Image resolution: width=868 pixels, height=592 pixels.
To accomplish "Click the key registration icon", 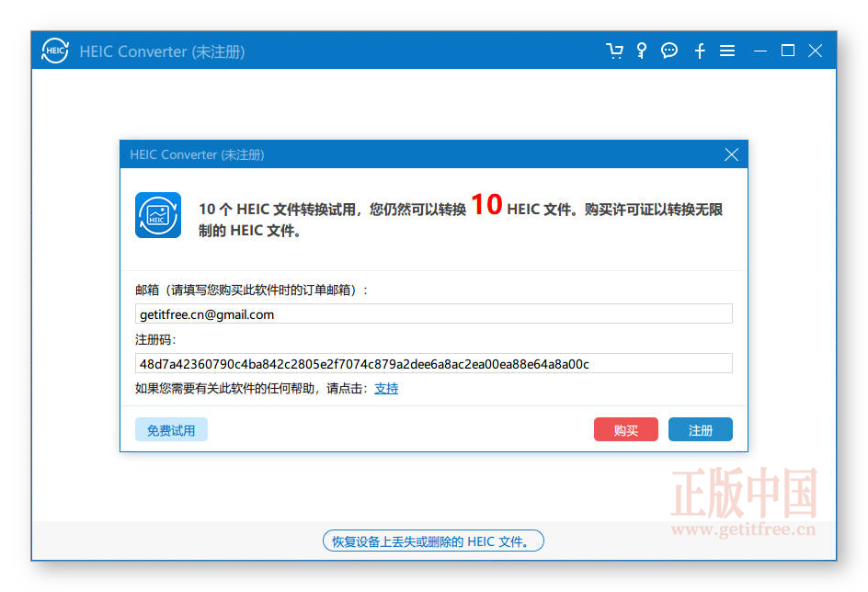I will tap(642, 51).
